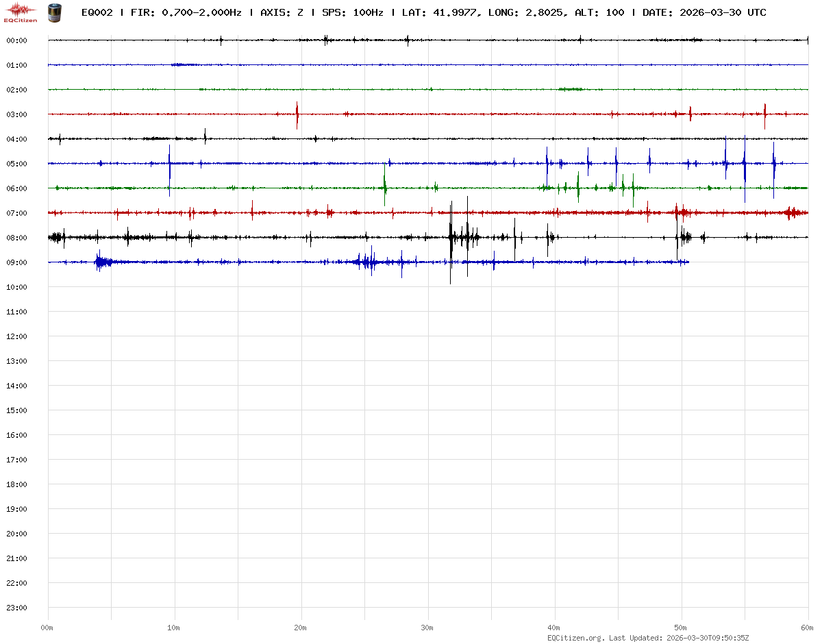822x644 pixels.
Task: Select the 08:00 hour label
Action: 16,238
